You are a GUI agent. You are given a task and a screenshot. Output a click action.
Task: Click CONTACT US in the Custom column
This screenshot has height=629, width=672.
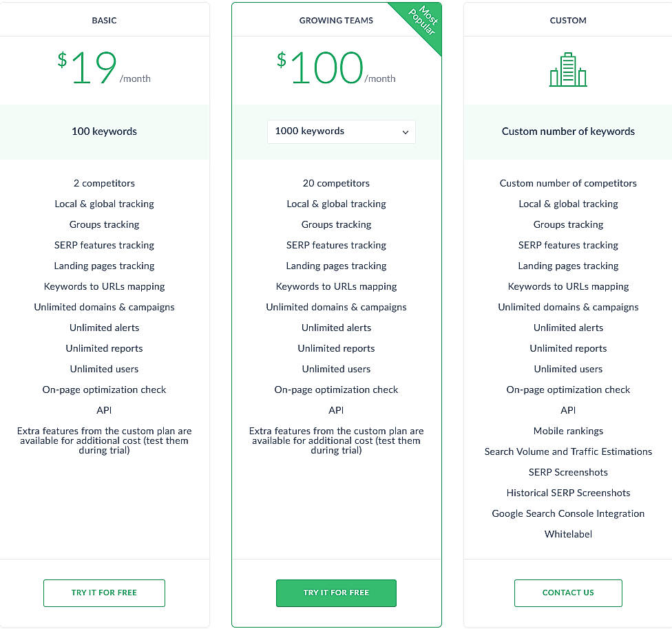coord(567,593)
